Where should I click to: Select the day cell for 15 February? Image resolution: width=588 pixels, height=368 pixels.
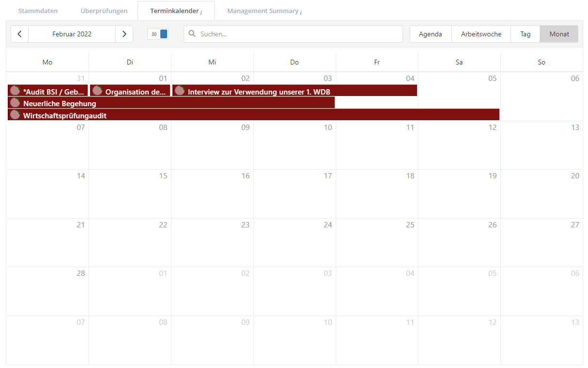(x=130, y=194)
